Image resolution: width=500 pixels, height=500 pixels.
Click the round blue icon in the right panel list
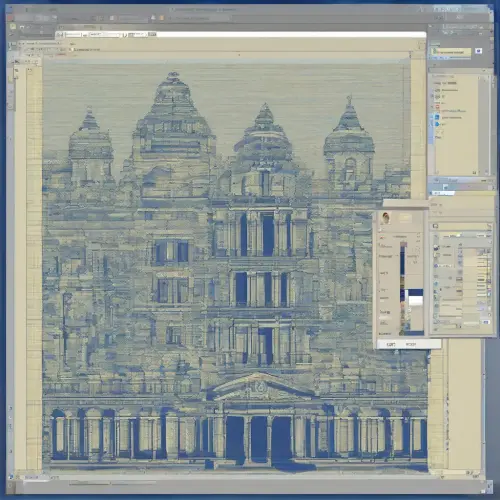click(x=437, y=124)
